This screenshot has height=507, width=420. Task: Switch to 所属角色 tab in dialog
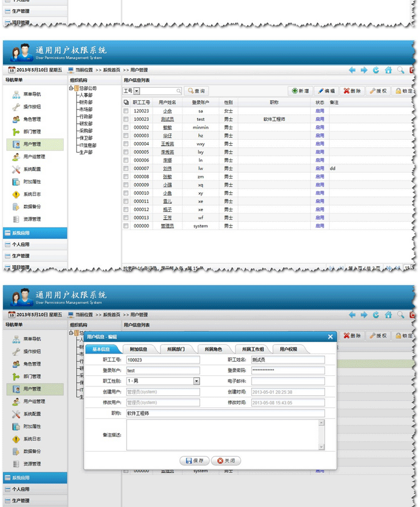pyautogui.click(x=213, y=349)
